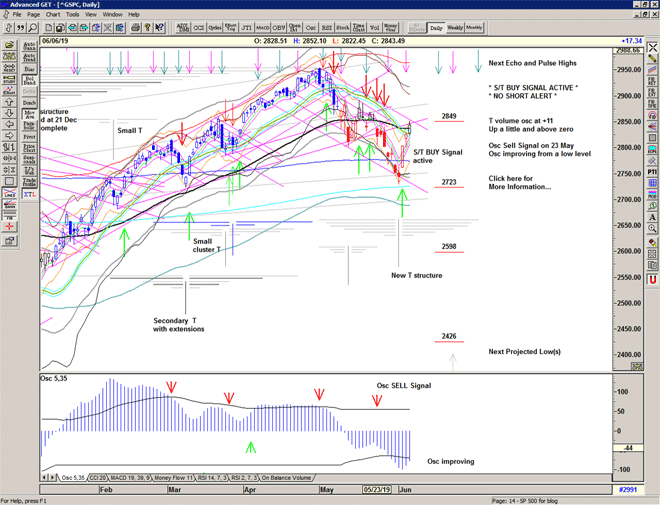Click the Money Flow 11 indicator tab
This screenshot has width=660, height=505.
click(172, 478)
